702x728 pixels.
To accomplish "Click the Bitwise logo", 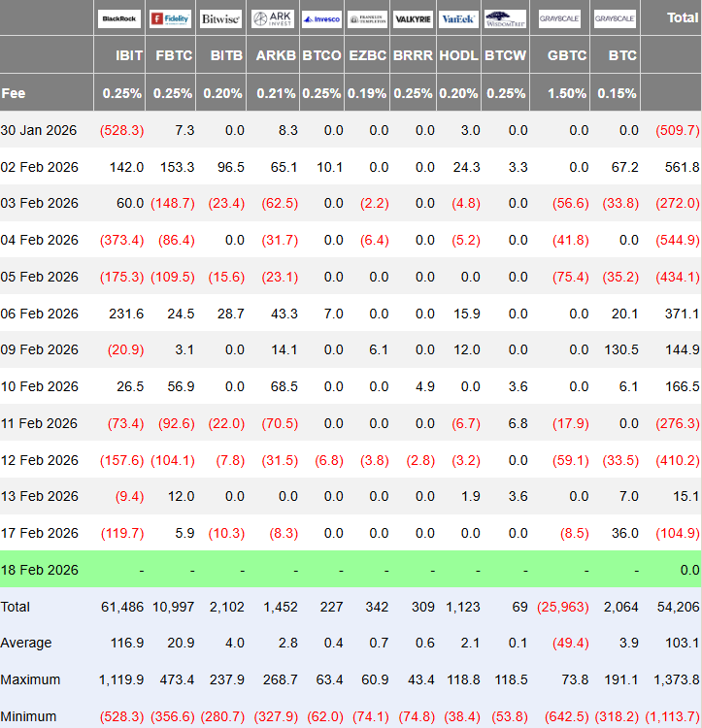I will [221, 19].
